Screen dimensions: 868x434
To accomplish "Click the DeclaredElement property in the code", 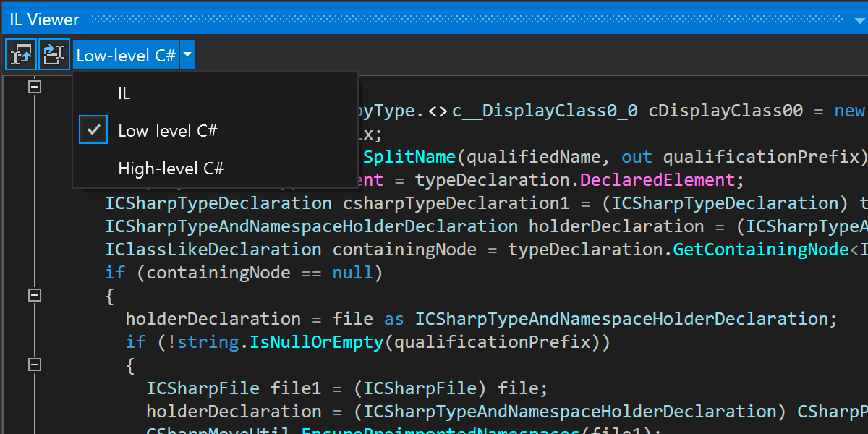I will coord(652,180).
